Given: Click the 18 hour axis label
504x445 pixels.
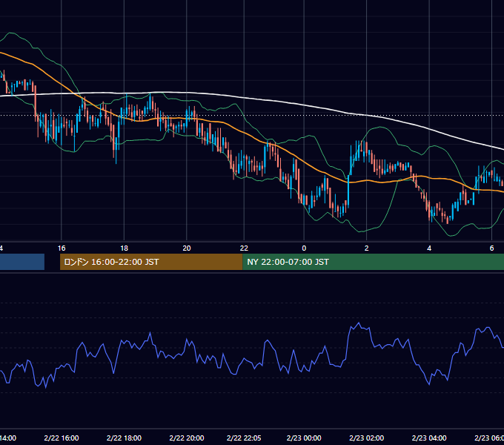Looking at the screenshot, I should (124, 248).
